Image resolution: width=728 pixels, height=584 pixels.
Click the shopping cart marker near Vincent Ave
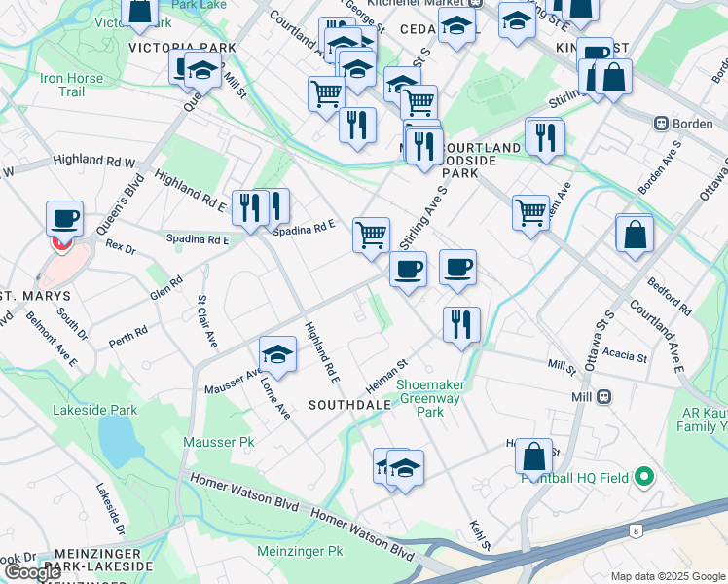(x=531, y=210)
